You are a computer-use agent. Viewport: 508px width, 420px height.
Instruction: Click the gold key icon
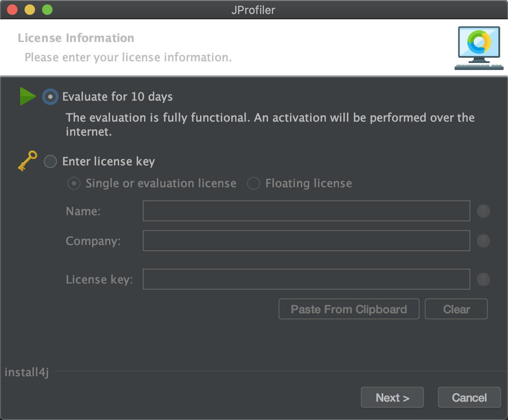click(28, 161)
